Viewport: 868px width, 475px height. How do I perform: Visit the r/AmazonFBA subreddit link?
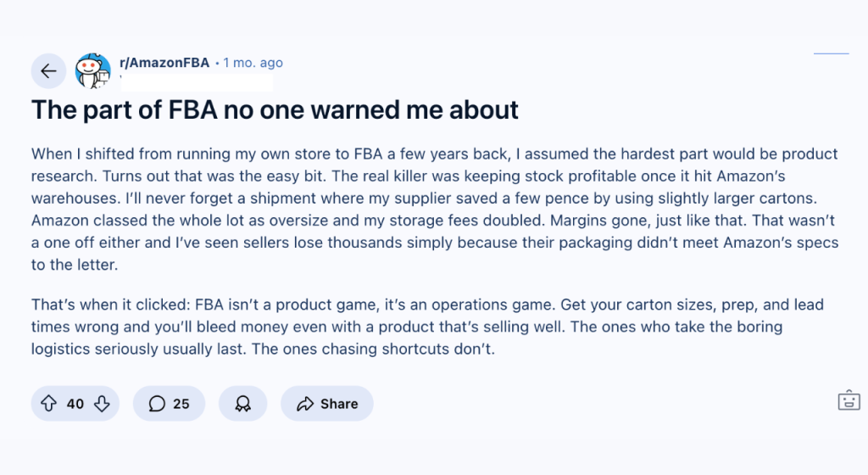[164, 63]
